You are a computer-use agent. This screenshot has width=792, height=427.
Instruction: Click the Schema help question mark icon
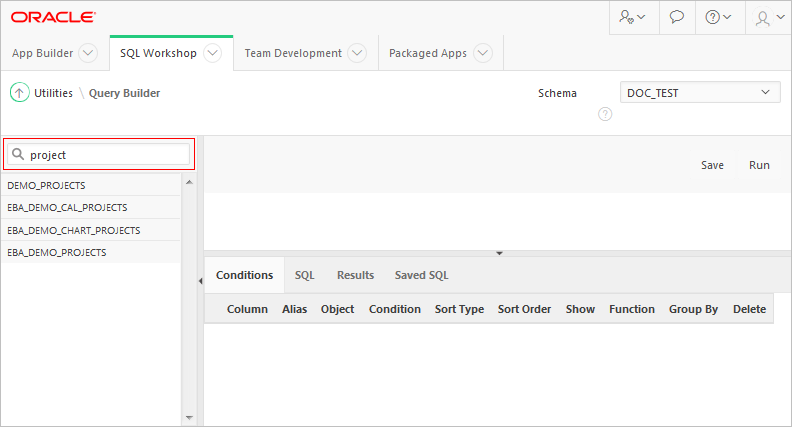(x=605, y=114)
